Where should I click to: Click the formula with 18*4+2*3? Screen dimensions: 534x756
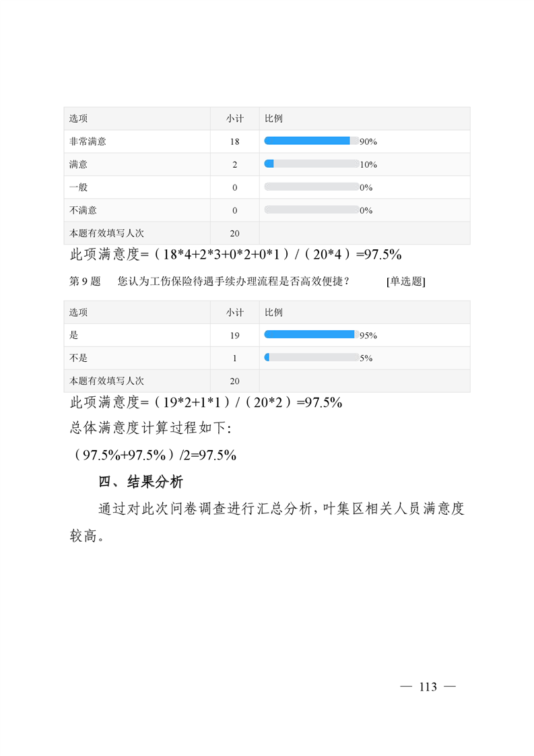[236, 255]
